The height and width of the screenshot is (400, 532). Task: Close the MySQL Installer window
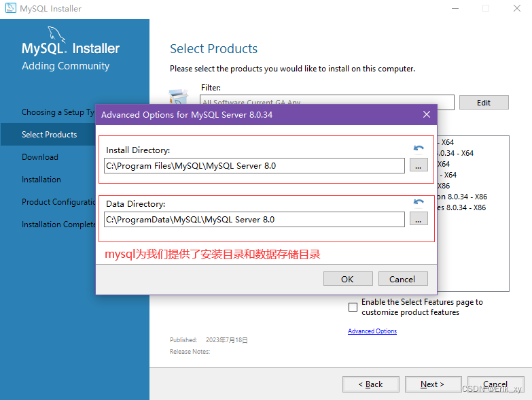tap(517, 8)
